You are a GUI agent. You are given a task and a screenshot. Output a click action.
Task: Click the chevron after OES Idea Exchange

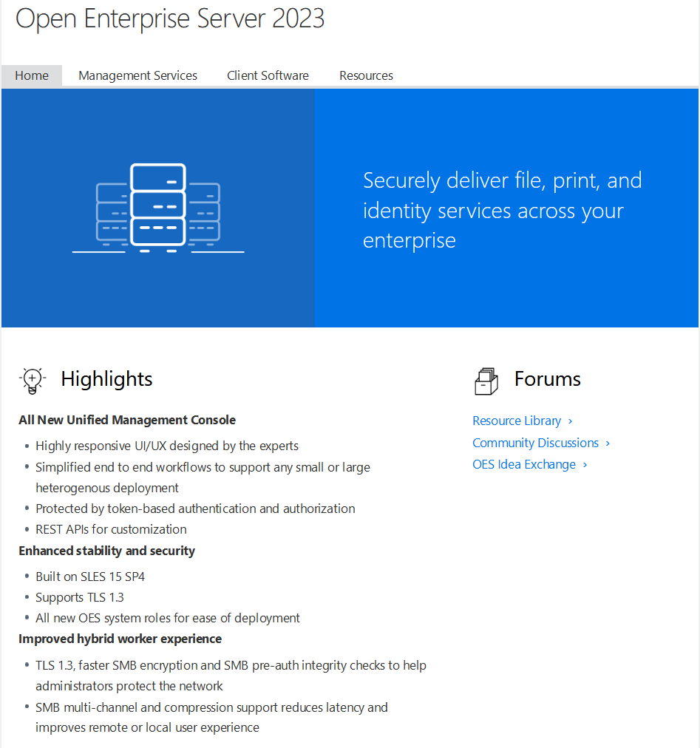[585, 465]
